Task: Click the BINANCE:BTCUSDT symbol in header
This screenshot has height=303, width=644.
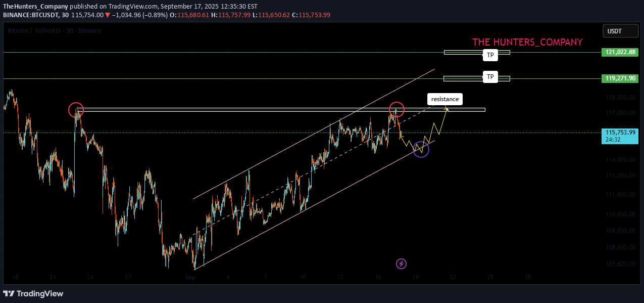Action: point(31,15)
